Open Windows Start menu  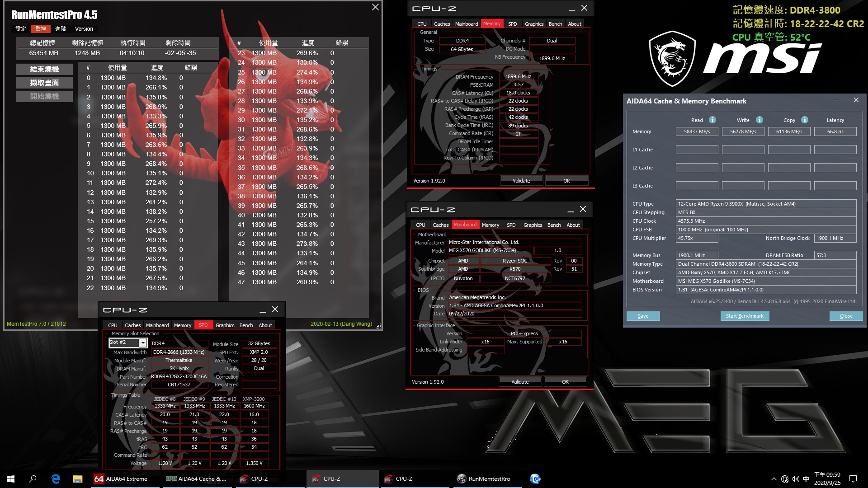pyautogui.click(x=11, y=479)
